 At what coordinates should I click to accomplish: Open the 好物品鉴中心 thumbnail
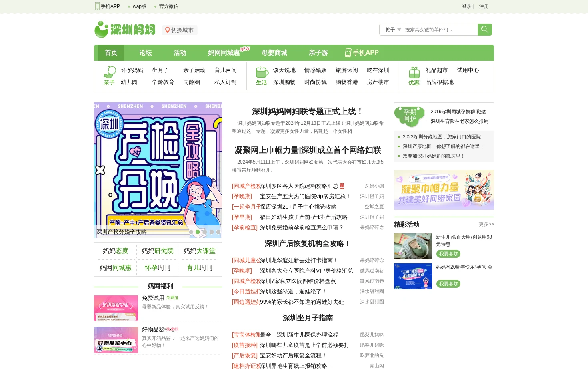pos(116,340)
